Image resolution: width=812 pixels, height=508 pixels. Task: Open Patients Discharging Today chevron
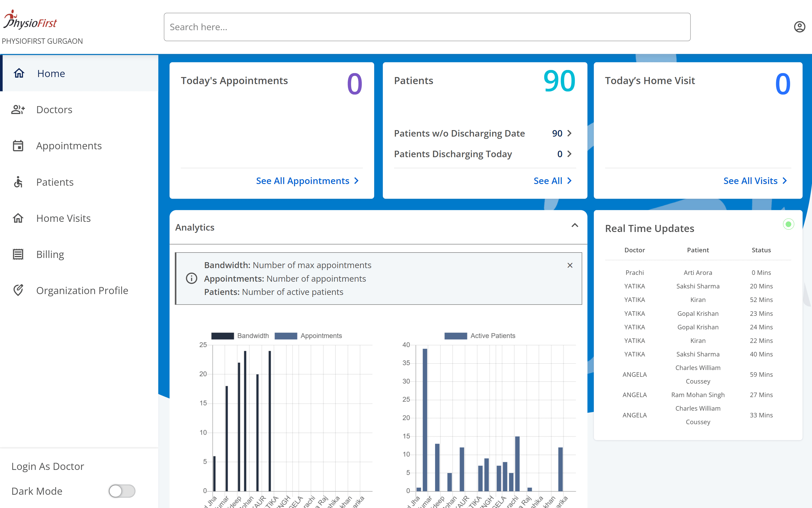point(570,154)
